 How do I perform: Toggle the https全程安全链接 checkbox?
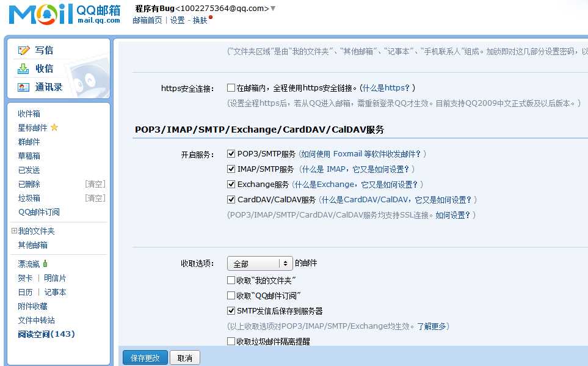pos(231,88)
